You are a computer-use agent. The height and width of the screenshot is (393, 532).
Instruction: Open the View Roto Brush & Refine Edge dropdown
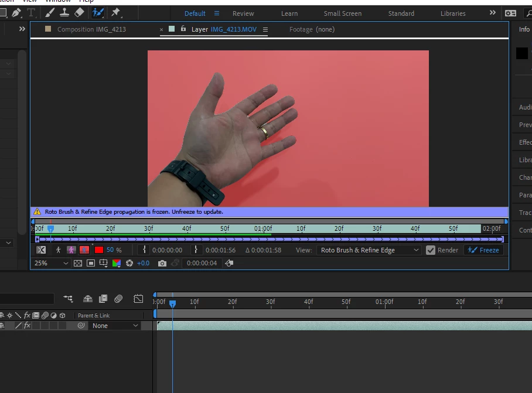coord(369,250)
